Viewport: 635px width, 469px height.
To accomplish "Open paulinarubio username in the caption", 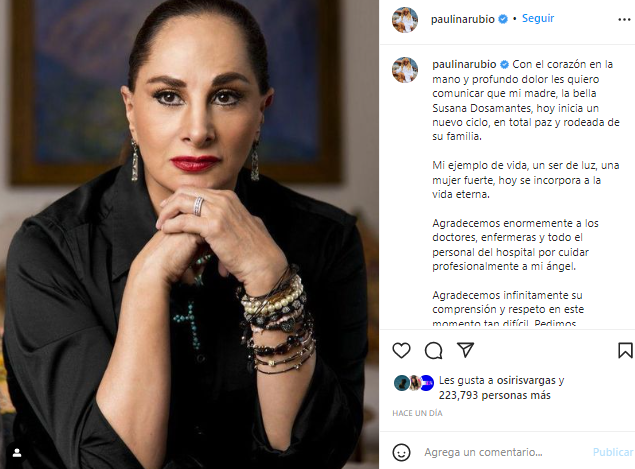I will click(464, 64).
